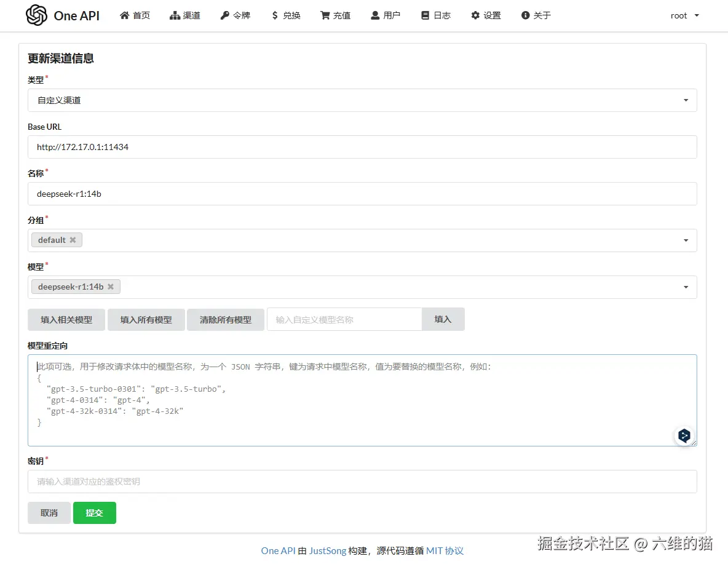Click the One API brand title
Viewport: 728px width, 567px height.
77,16
